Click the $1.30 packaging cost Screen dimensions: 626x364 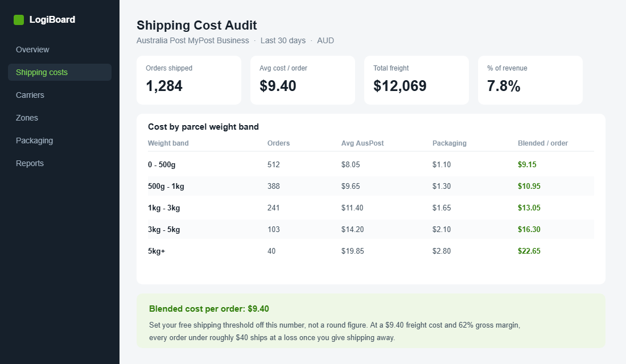tap(442, 186)
